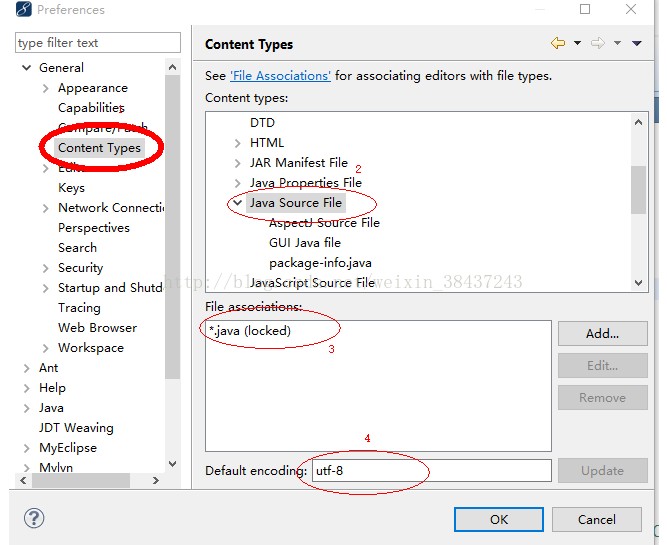This screenshot has width=667, height=545.
Task: Expand the Appearance node
Action: (46, 88)
